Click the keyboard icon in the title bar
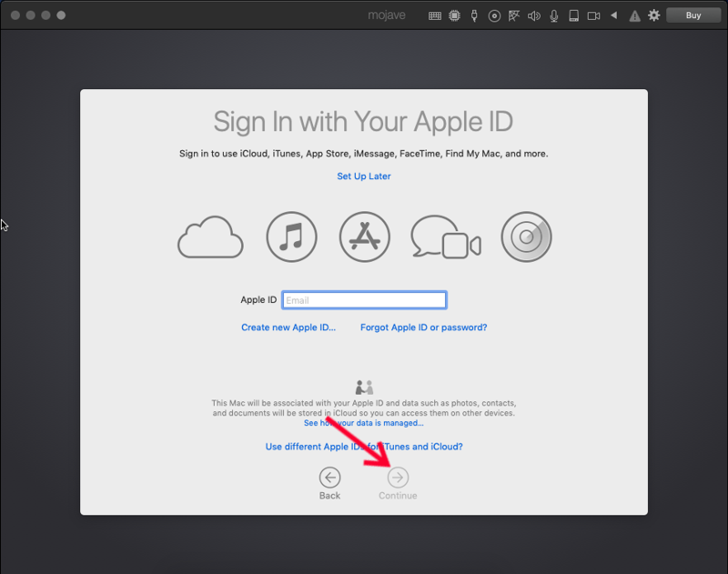The image size is (728, 574). coord(435,15)
